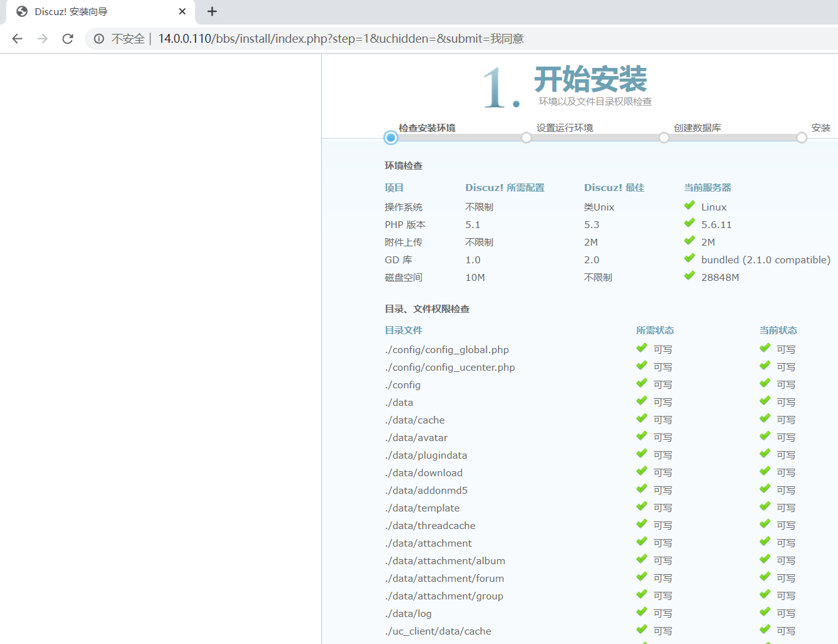838x644 pixels.
Task: Click 当前状态 check for ./data/attachment/album
Action: pyautogui.click(x=765, y=559)
